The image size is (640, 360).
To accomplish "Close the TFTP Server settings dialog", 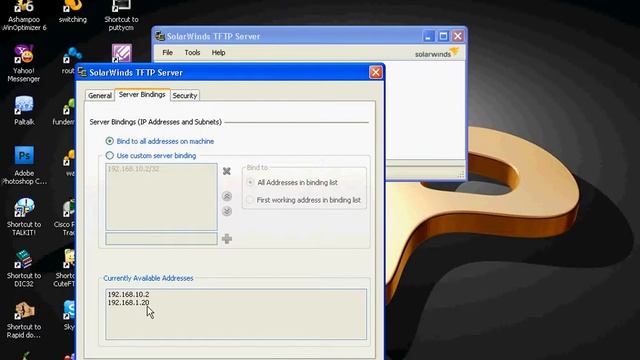I will (x=376, y=72).
